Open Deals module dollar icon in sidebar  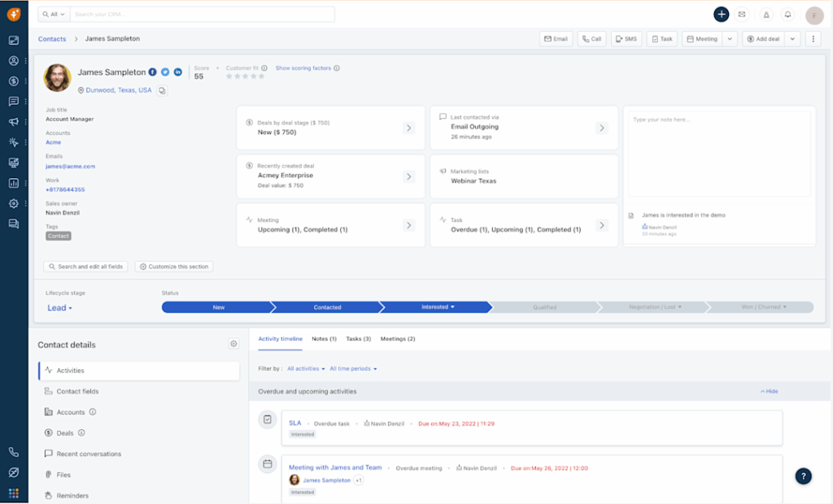coord(14,81)
